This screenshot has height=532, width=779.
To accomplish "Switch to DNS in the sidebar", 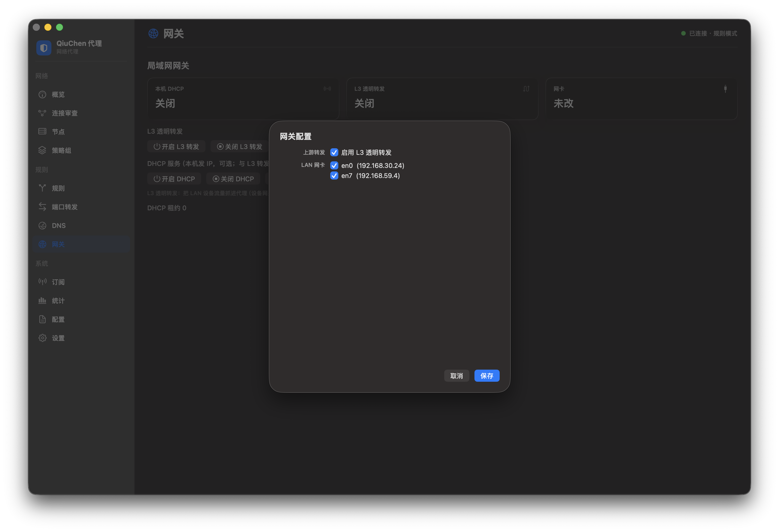I will pyautogui.click(x=81, y=226).
